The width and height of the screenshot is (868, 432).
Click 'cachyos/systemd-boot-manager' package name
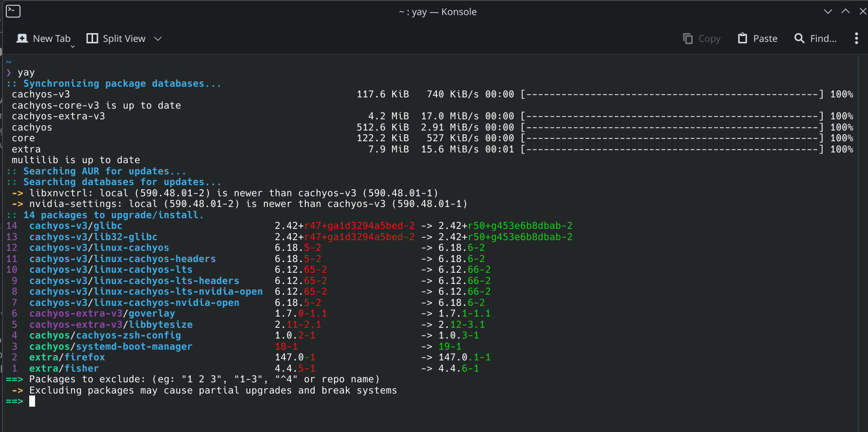pyautogui.click(x=111, y=347)
